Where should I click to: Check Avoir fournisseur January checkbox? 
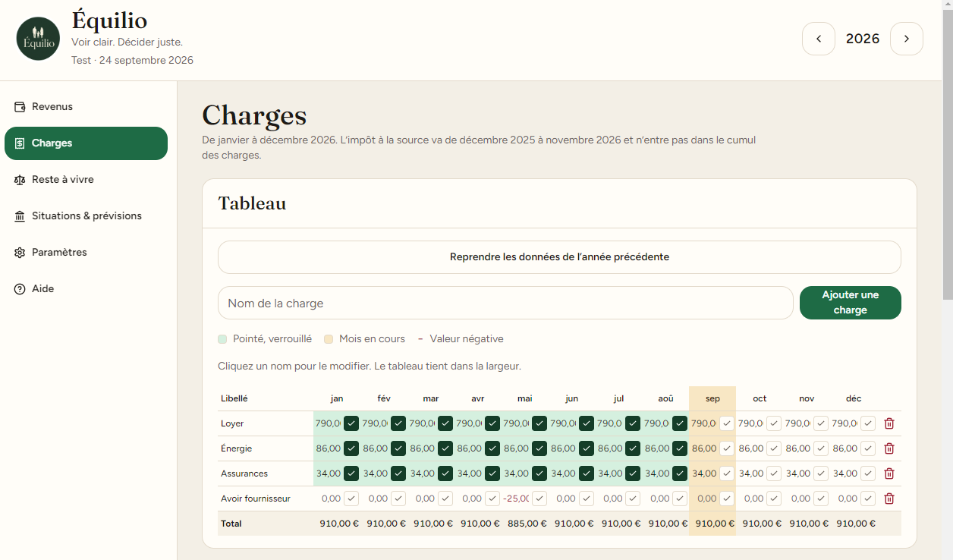pyautogui.click(x=351, y=499)
